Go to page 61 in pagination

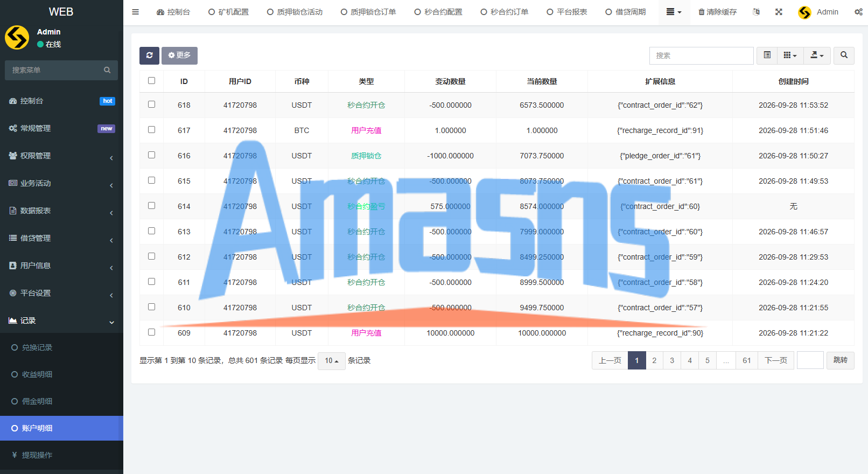746,360
